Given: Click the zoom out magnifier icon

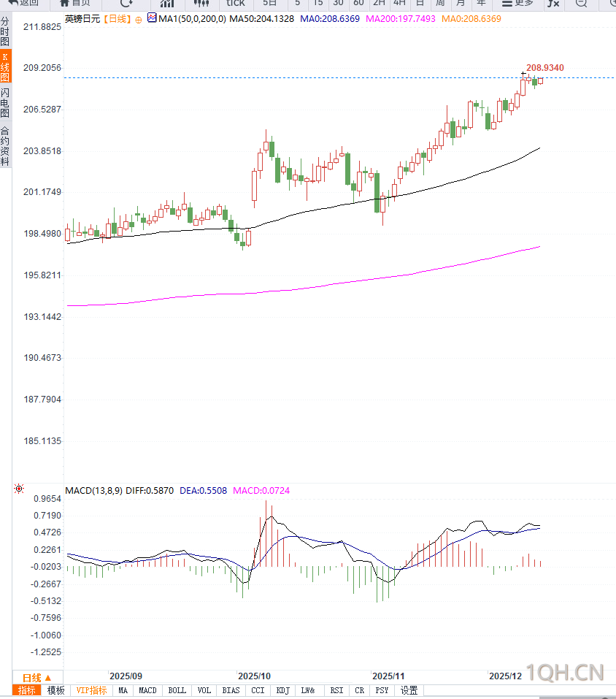Looking at the screenshot, I should point(581,3).
